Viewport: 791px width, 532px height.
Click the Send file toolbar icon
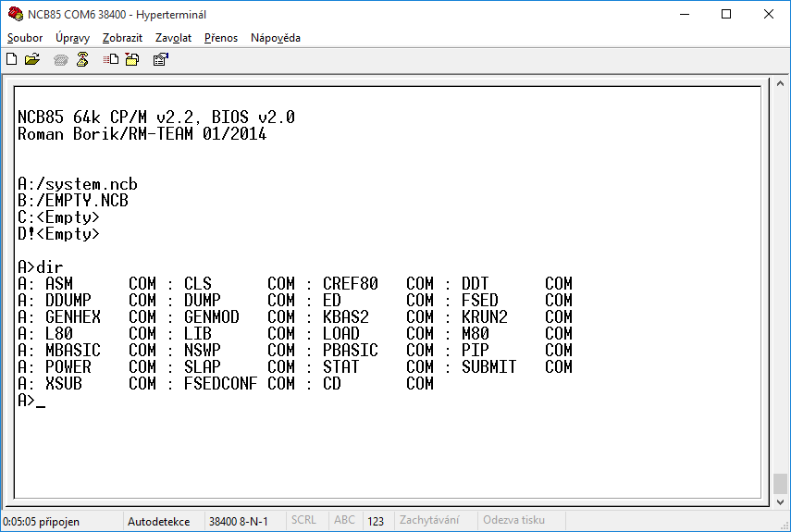(x=111, y=59)
